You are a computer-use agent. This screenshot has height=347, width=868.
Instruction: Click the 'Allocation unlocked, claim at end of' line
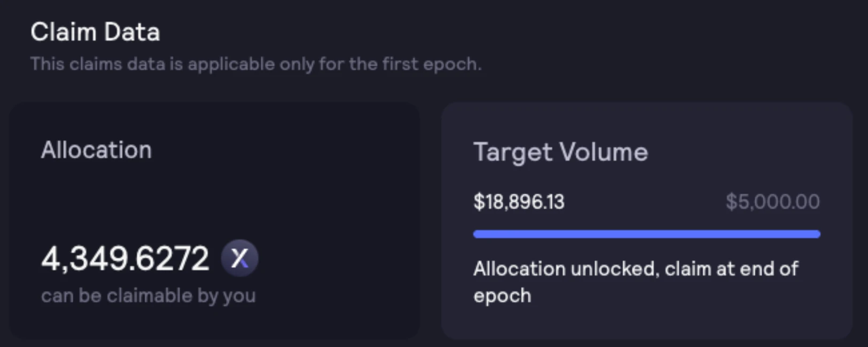(x=636, y=269)
